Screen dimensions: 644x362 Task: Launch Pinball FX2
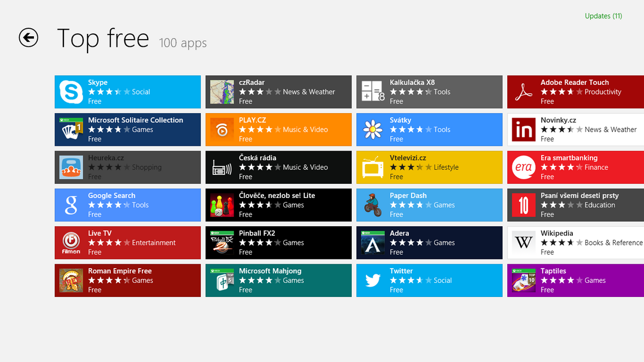coord(278,243)
